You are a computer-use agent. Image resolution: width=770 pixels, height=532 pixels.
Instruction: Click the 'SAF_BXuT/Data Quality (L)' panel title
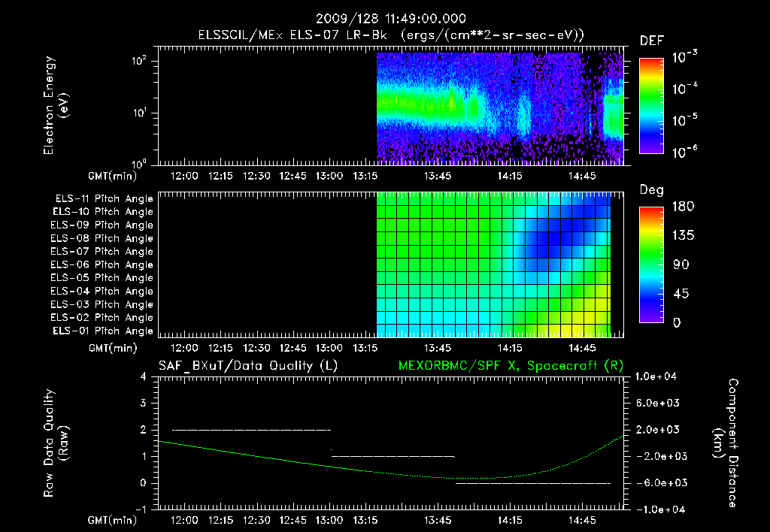point(248,366)
